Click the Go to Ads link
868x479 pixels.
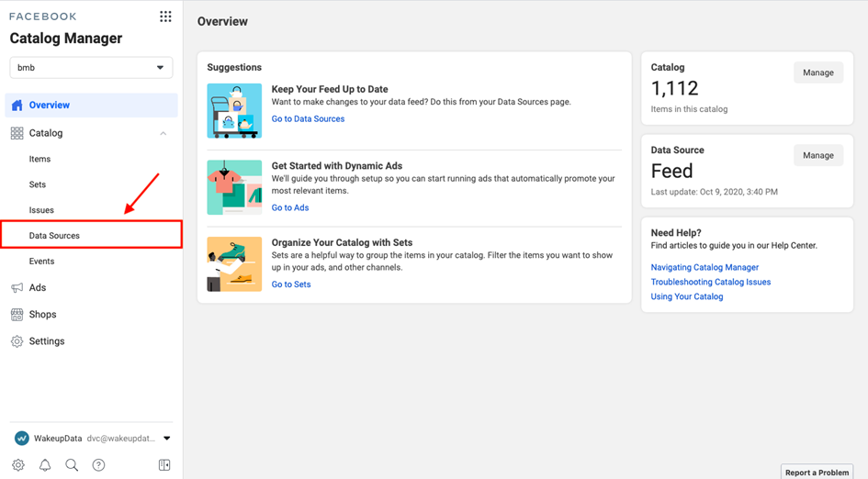tap(290, 208)
